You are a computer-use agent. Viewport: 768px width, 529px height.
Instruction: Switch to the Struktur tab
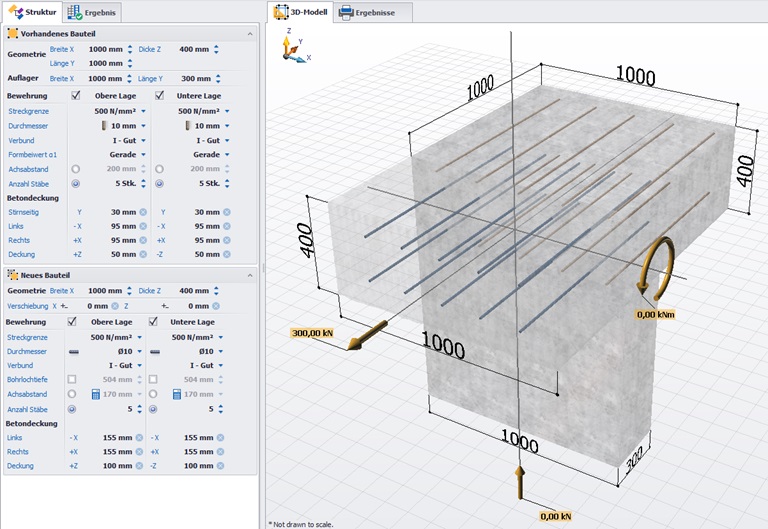(x=33, y=12)
